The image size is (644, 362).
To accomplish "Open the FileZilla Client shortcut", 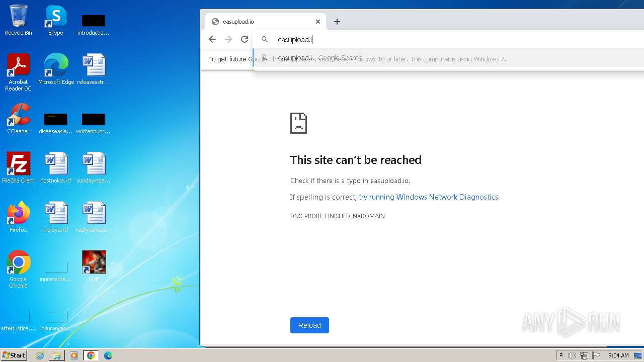I will (x=18, y=167).
